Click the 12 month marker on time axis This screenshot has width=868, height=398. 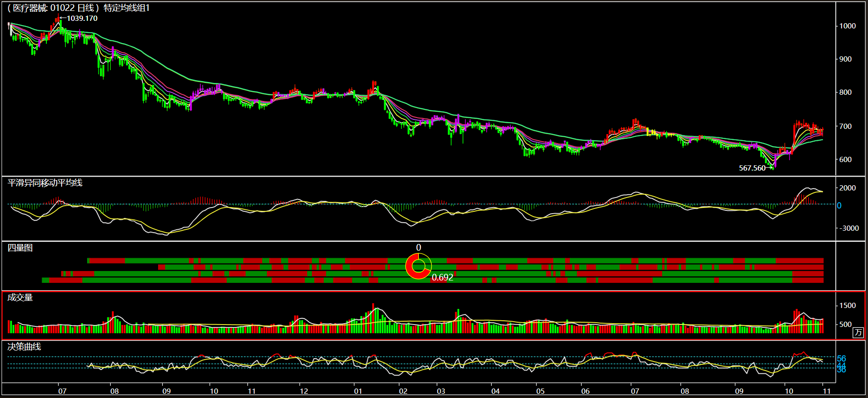click(304, 391)
